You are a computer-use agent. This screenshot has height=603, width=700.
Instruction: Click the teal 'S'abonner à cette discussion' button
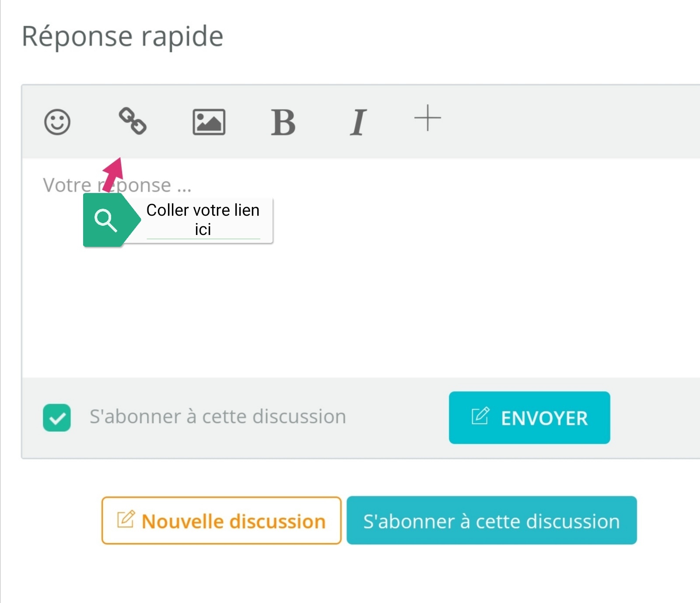click(x=491, y=521)
